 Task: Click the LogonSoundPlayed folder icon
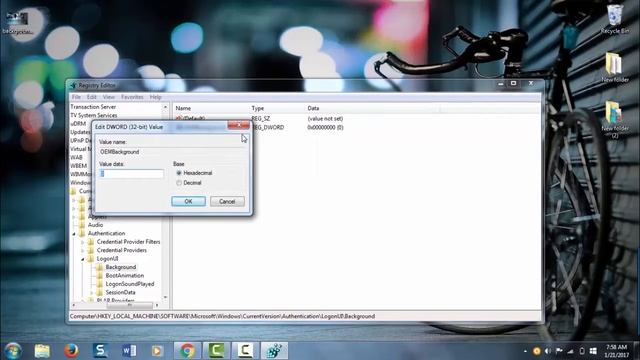100,284
